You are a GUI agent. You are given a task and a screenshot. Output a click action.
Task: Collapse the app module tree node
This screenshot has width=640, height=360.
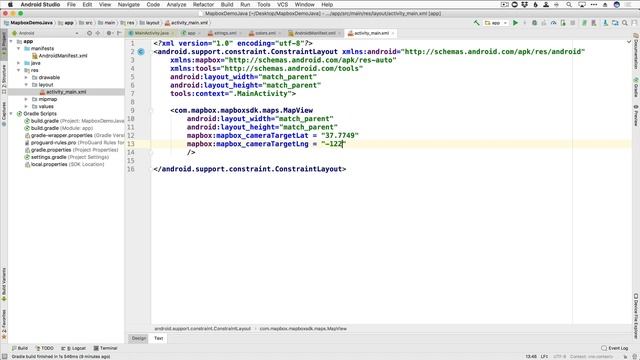[11, 41]
